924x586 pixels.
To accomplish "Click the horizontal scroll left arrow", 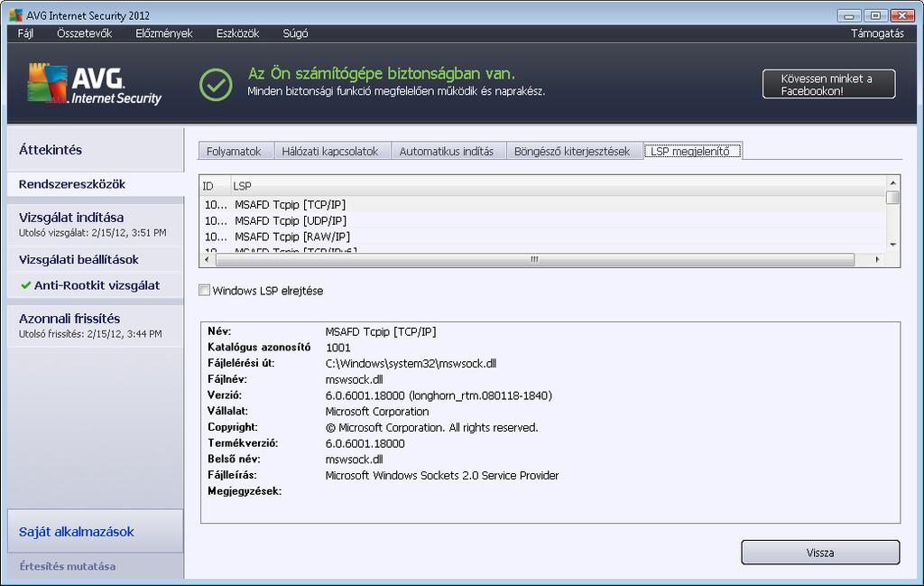I will pyautogui.click(x=207, y=259).
